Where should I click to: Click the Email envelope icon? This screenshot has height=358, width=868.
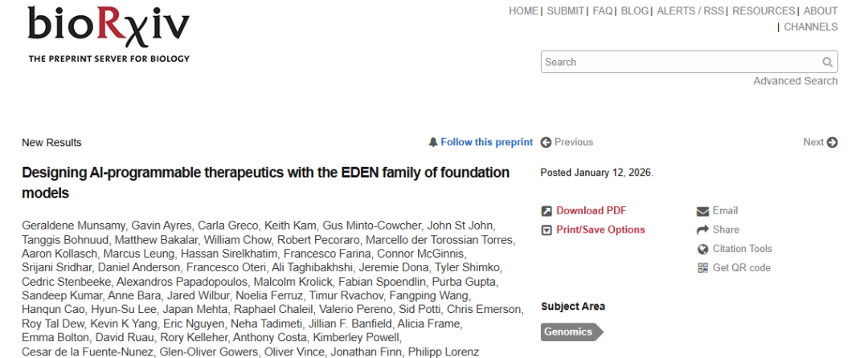(x=702, y=211)
